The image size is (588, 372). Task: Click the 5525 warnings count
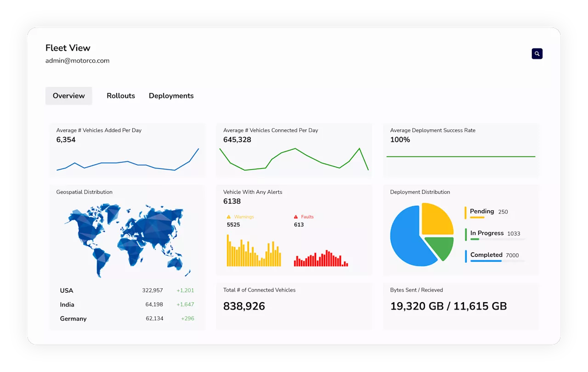233,225
